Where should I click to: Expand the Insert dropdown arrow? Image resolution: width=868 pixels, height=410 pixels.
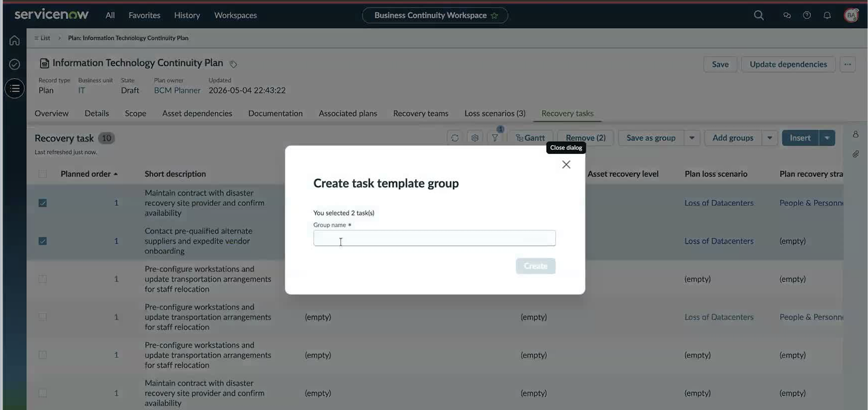tap(827, 138)
